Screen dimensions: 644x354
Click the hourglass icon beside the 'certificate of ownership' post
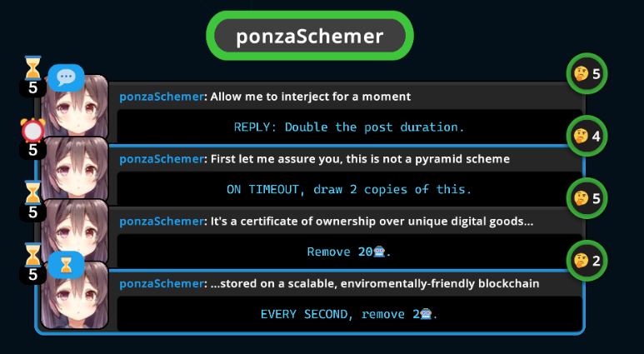click(32, 192)
